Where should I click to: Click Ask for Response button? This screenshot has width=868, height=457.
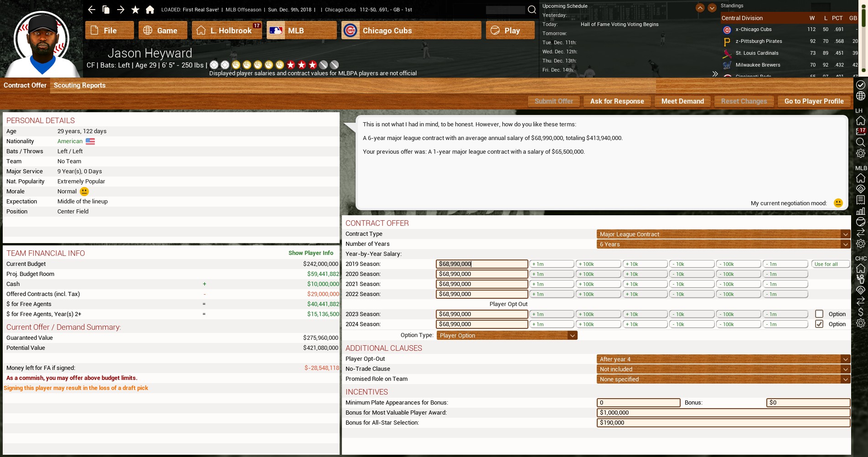click(x=617, y=101)
